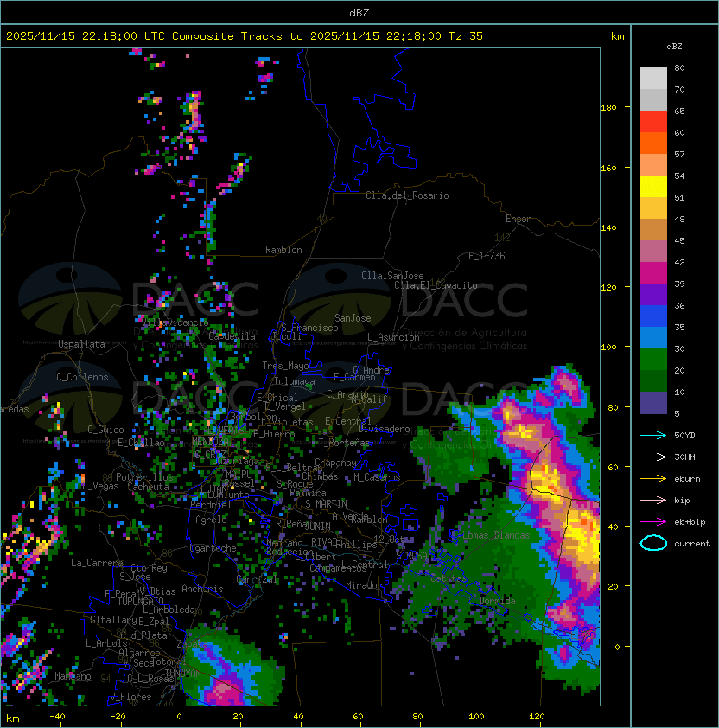Click the C_Guido place label

coord(105,430)
